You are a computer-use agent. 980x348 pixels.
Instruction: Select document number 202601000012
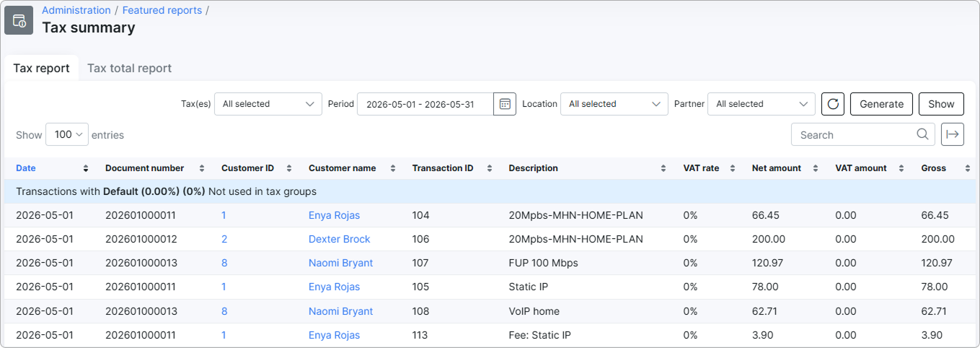click(x=141, y=239)
